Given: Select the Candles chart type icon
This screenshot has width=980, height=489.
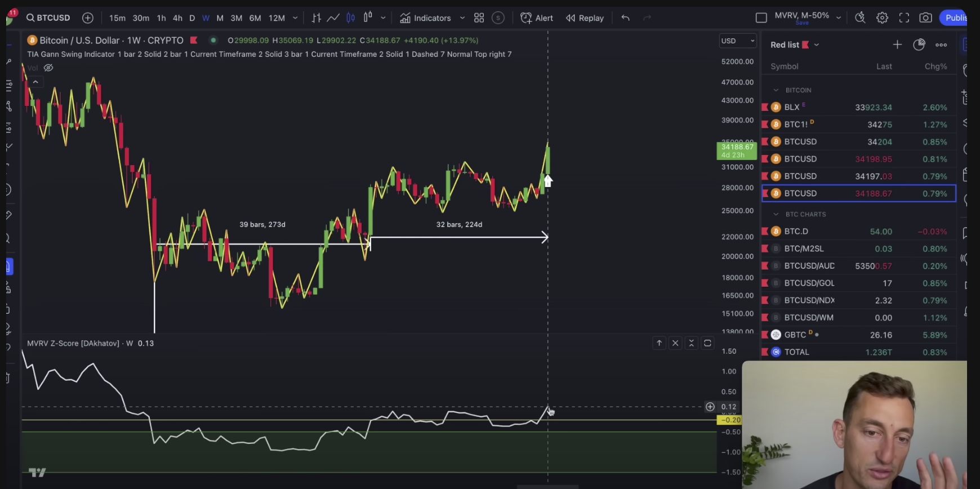Looking at the screenshot, I should pos(351,18).
